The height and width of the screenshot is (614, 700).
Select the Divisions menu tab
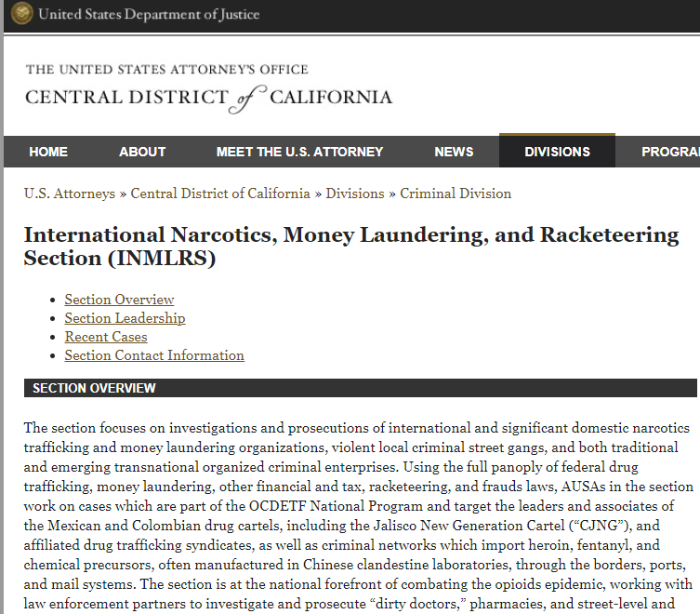click(x=557, y=151)
